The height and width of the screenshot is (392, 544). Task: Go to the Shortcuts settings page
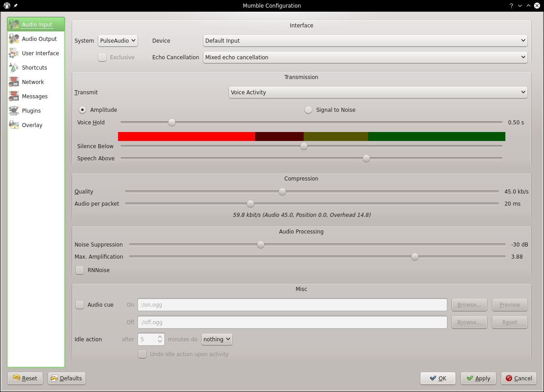(x=36, y=68)
